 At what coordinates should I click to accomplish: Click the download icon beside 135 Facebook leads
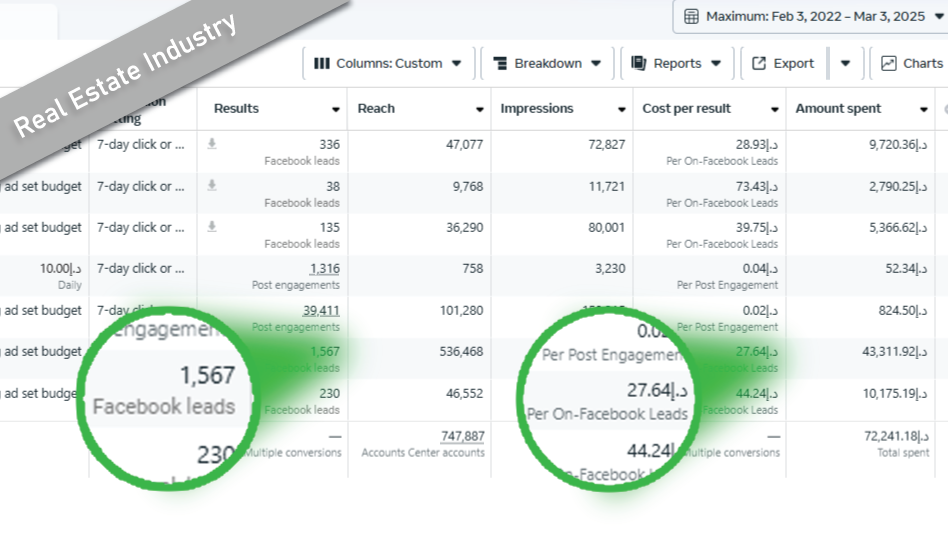212,227
